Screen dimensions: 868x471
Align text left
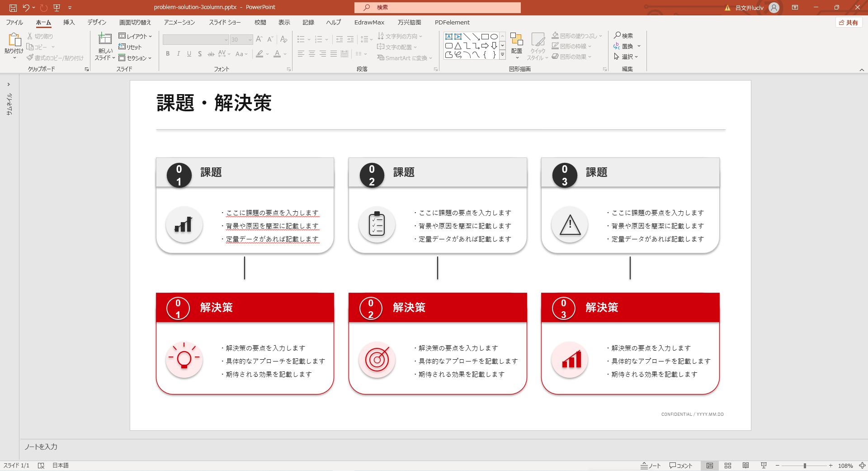point(301,54)
